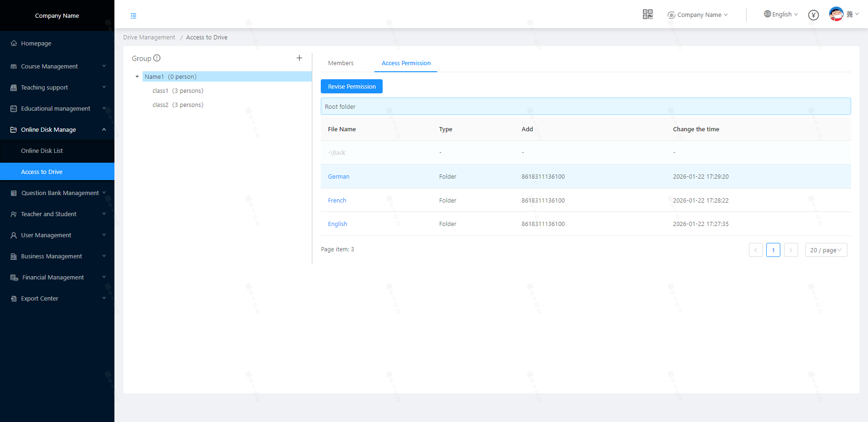Go to the next page arrow
Screen dimensions: 868x422
[791, 250]
